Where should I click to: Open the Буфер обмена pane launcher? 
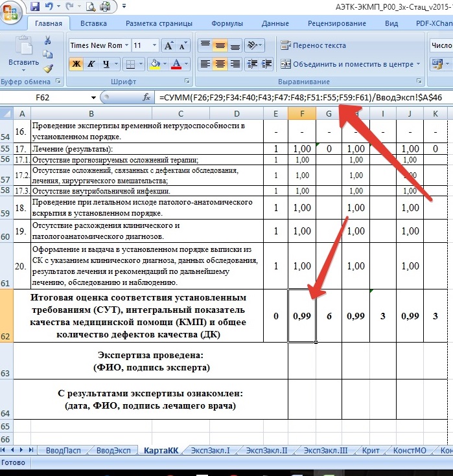[x=58, y=81]
